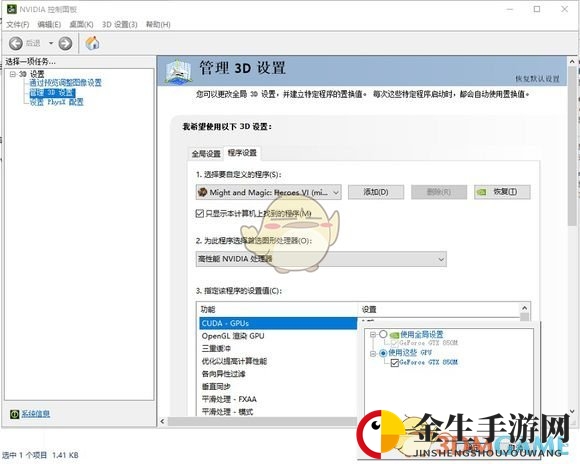The width and height of the screenshot is (580, 464).
Task: Open the 桌面(K) menu
Action: 81,24
